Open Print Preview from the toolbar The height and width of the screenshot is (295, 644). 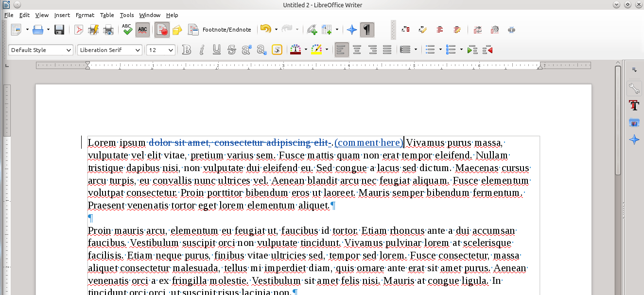[108, 30]
